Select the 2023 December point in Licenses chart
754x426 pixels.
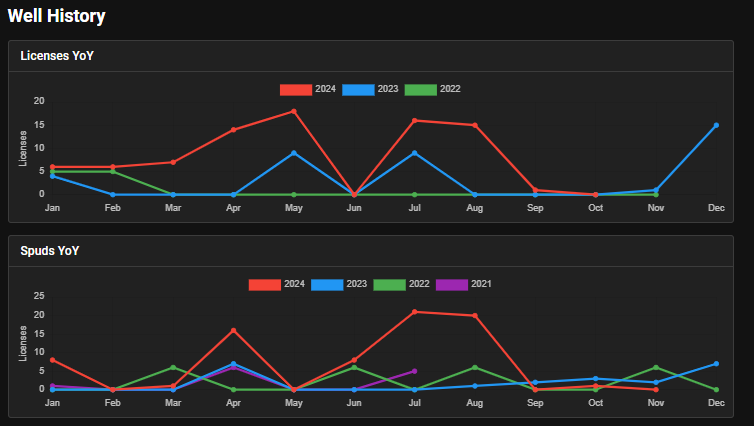(716, 125)
